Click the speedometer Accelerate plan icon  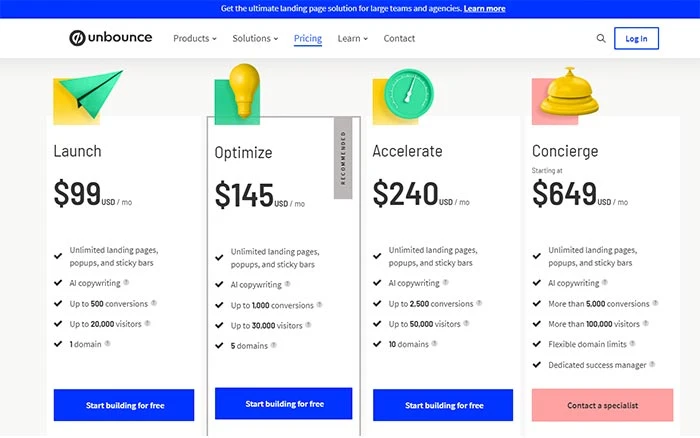(408, 92)
